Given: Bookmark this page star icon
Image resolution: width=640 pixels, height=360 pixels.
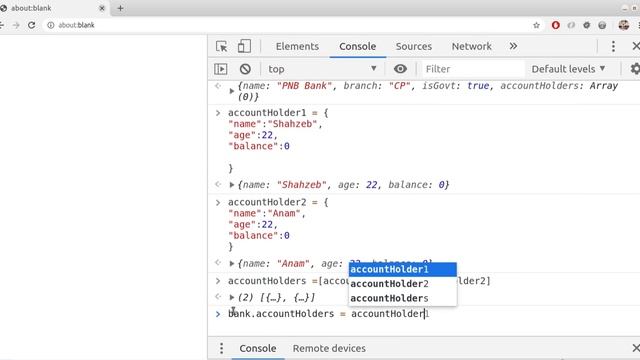Looking at the screenshot, I should point(536,25).
